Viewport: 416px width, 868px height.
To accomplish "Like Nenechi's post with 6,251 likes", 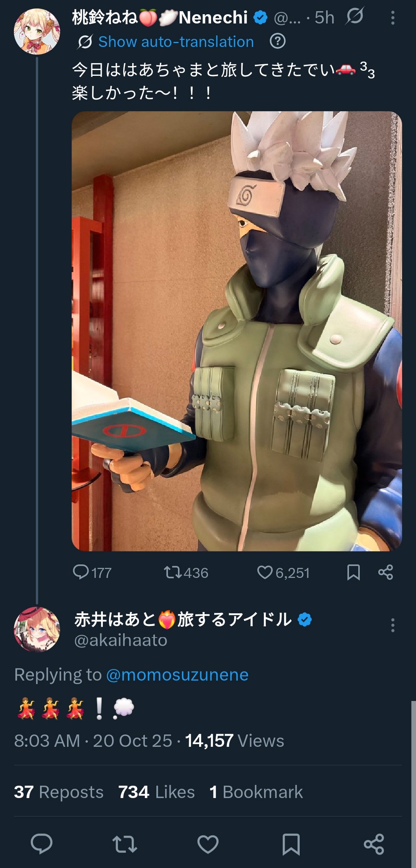I will [283, 573].
